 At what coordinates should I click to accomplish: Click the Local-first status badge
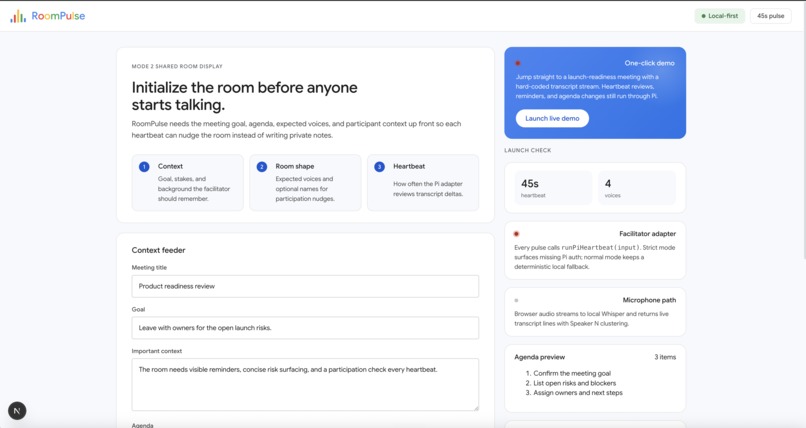tap(720, 16)
